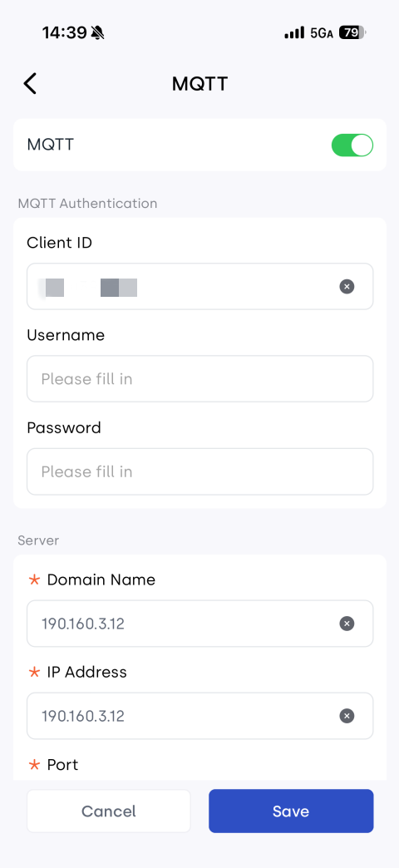Tap the battery indicator icon
Image resolution: width=399 pixels, height=868 pixels.
[x=352, y=33]
